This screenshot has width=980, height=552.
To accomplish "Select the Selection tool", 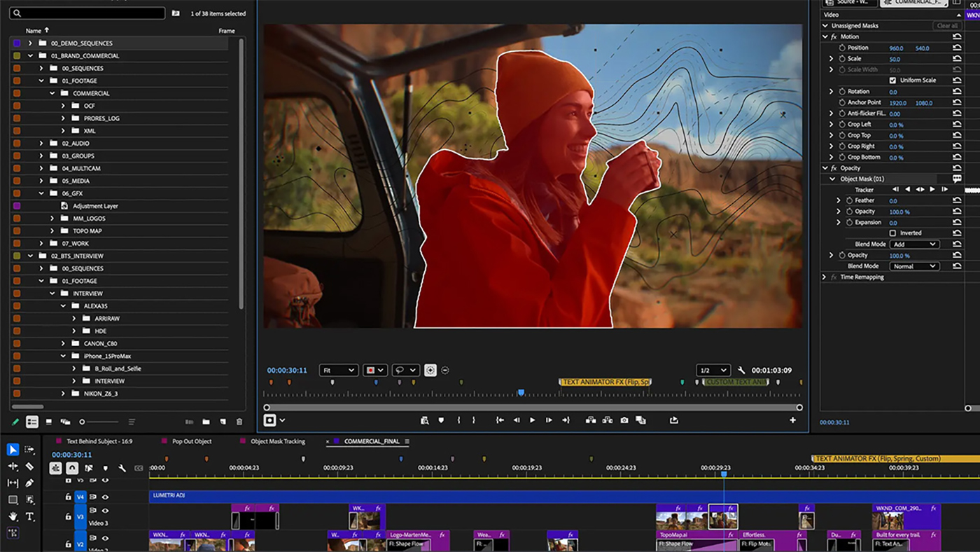I will point(13,450).
